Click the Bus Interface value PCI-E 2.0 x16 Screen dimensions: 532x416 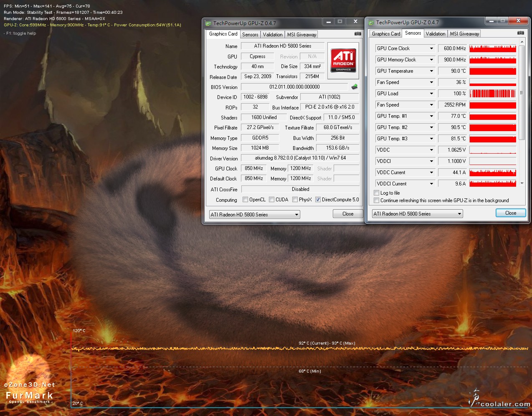click(x=329, y=107)
